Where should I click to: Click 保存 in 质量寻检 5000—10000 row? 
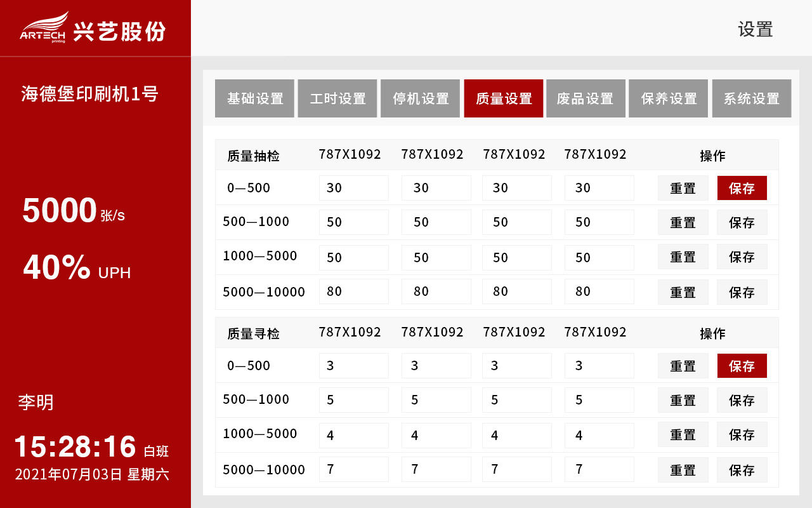[742, 470]
